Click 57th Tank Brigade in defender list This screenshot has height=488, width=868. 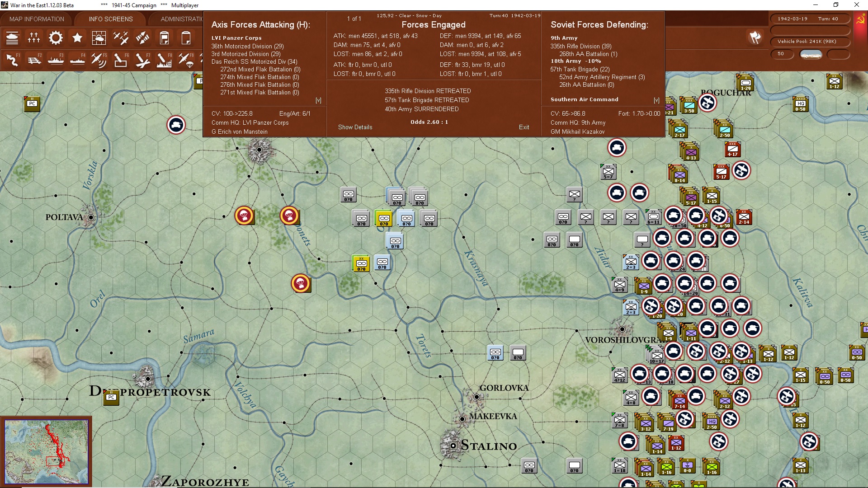(x=580, y=69)
